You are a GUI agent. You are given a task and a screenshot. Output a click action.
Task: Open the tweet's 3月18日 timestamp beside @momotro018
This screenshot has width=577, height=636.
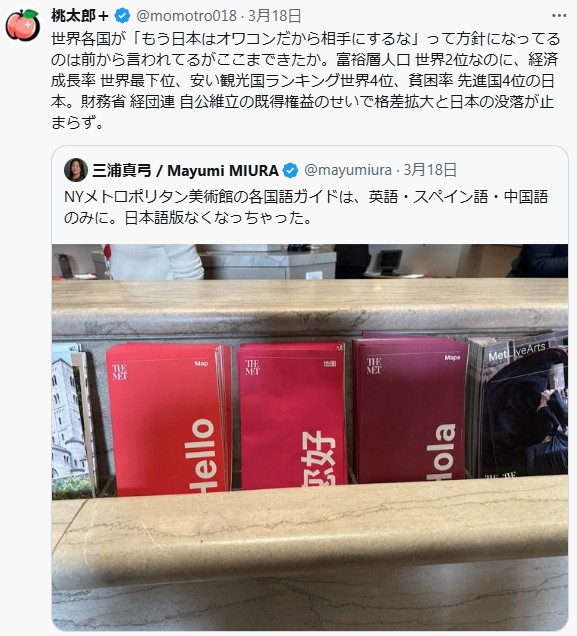pos(275,16)
